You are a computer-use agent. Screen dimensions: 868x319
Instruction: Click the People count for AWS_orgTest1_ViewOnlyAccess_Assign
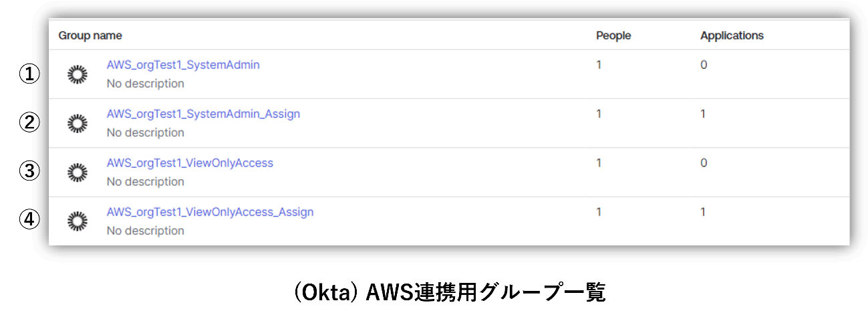(599, 212)
